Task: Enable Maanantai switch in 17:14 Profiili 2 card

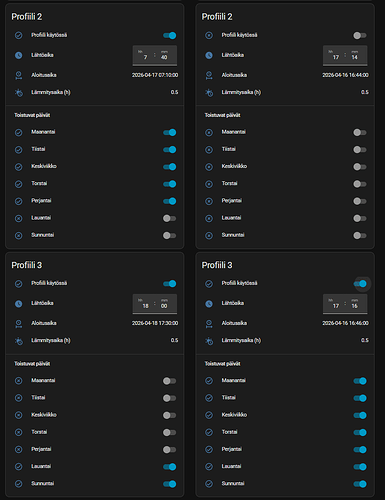Action: pos(360,133)
